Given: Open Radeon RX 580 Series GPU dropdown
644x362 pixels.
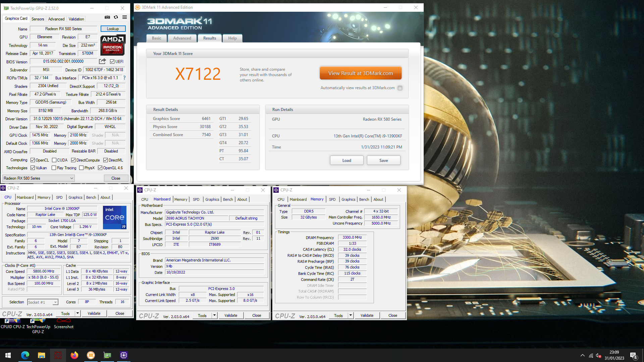Looking at the screenshot, I should [39, 178].
